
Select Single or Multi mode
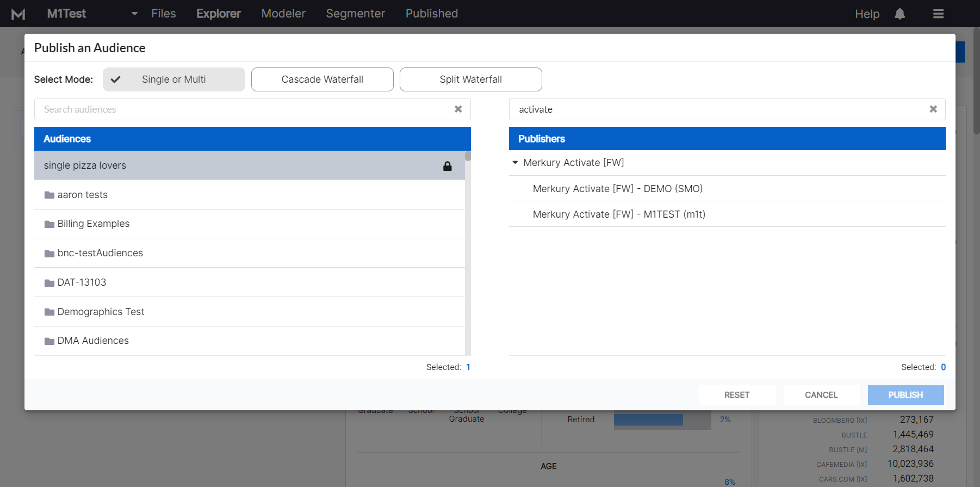174,79
